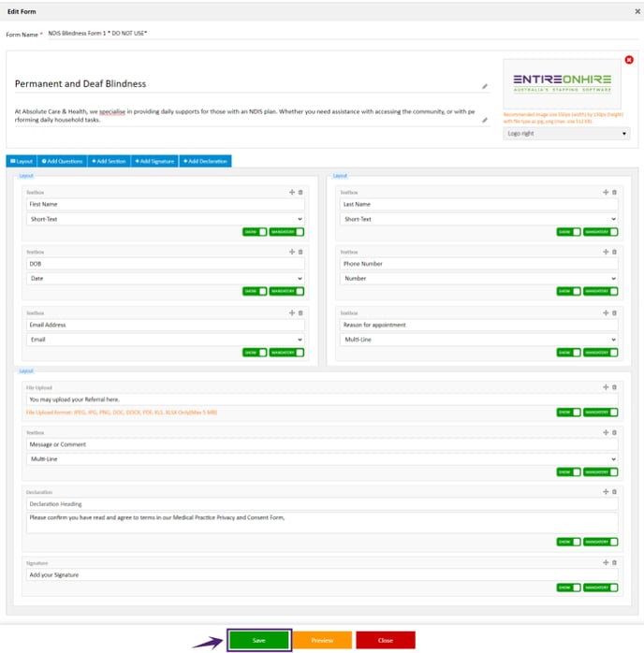Delete the First Name textbox with trash icon
The width and height of the screenshot is (644, 653).
tap(300, 193)
